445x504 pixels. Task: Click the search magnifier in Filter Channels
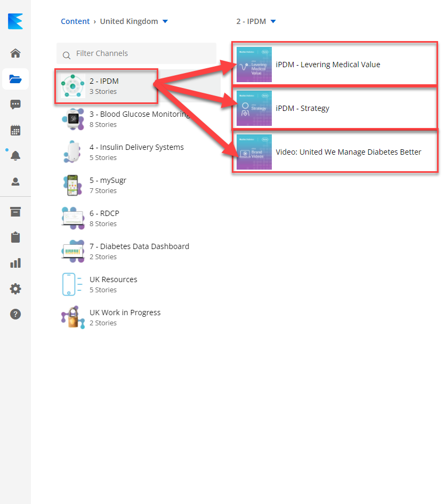[67, 55]
